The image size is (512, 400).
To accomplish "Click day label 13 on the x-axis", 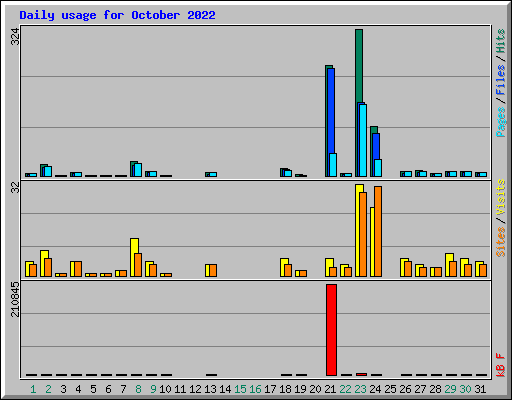I will [x=210, y=389].
